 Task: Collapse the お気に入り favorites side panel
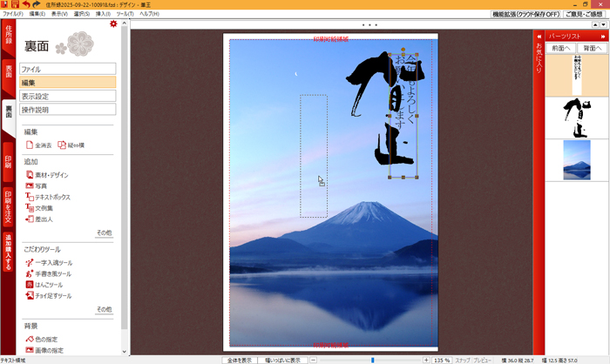click(x=539, y=37)
